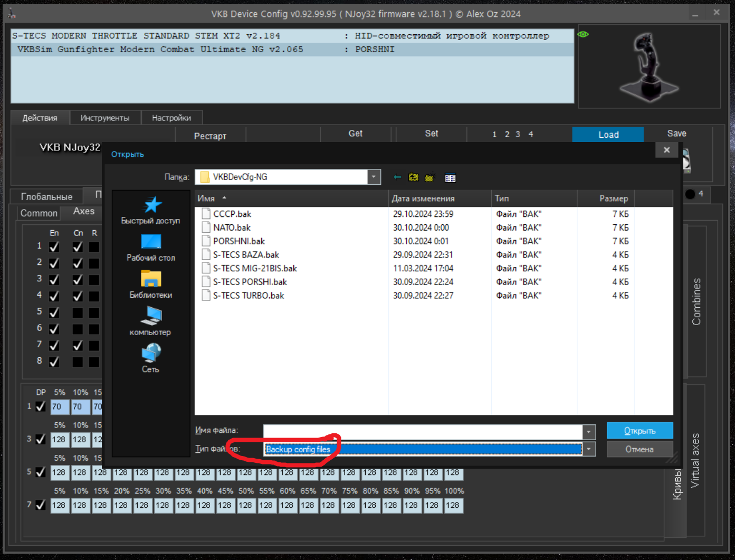Open the view menu grid icon
The height and width of the screenshot is (560, 735).
[450, 178]
